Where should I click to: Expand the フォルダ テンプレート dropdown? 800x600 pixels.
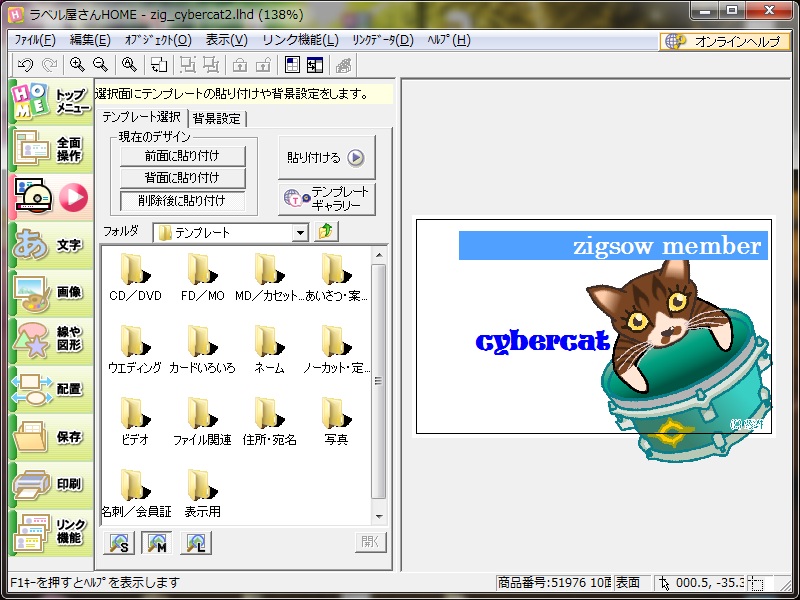[x=300, y=233]
